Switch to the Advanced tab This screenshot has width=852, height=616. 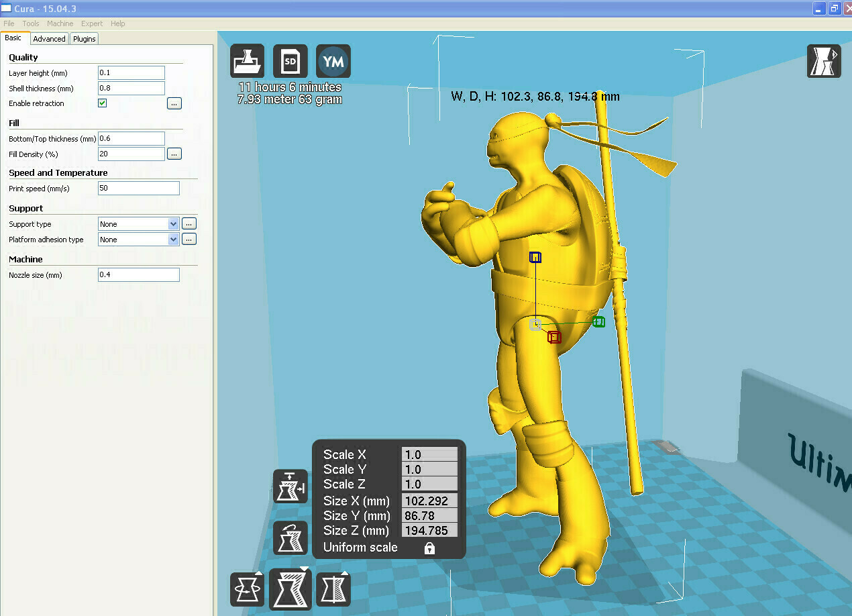click(x=50, y=39)
